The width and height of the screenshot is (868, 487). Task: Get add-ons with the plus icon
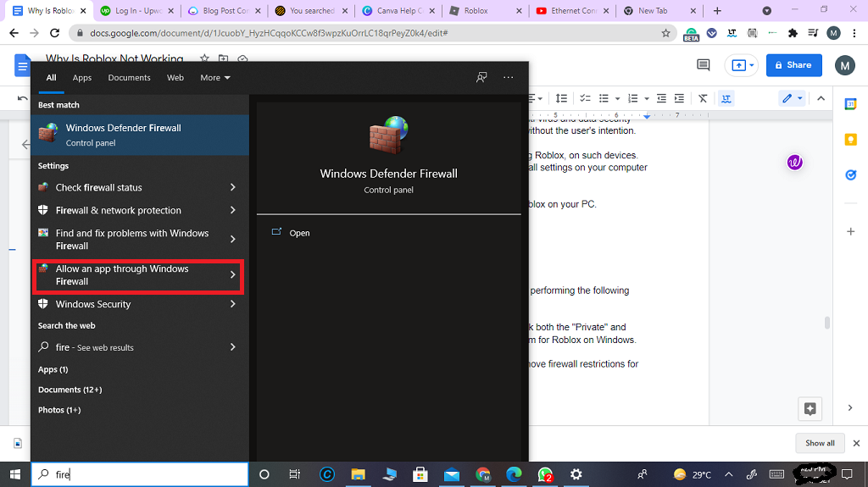pyautogui.click(x=850, y=231)
